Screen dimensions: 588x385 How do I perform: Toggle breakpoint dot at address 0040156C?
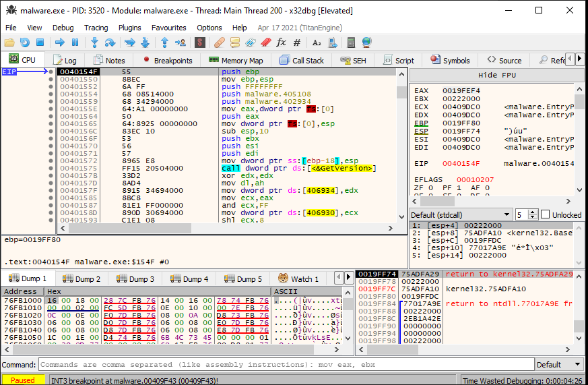[51, 131]
